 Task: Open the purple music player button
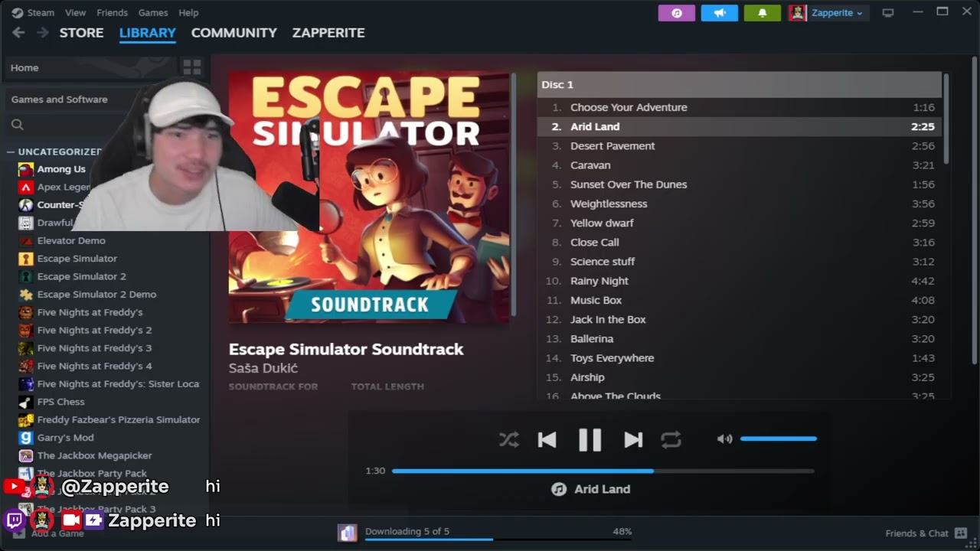tap(677, 13)
